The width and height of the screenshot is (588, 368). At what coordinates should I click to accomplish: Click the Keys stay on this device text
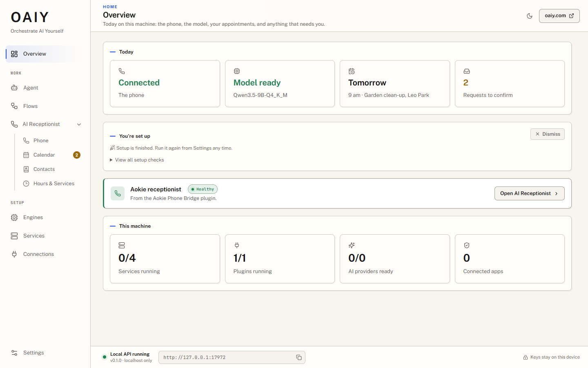pyautogui.click(x=555, y=357)
